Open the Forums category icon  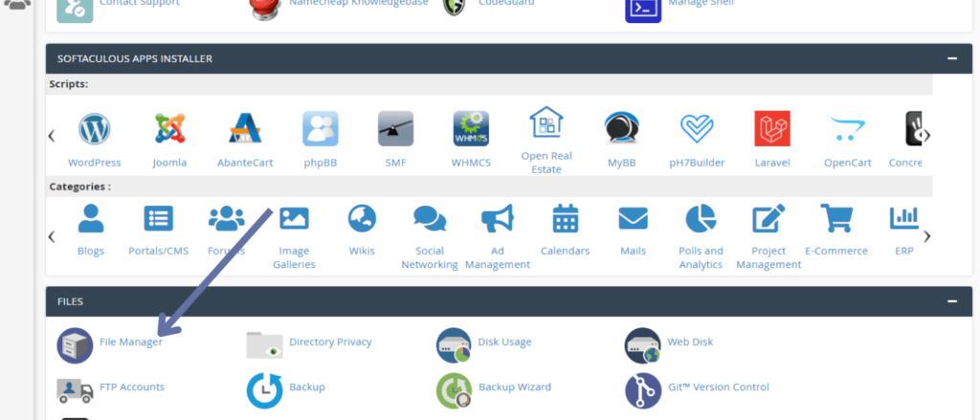click(x=226, y=219)
